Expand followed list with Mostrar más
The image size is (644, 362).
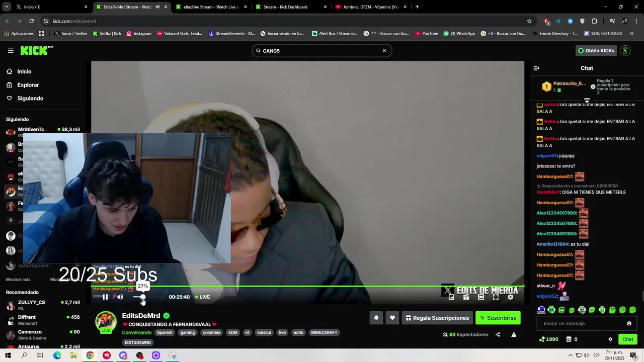[x=18, y=280]
